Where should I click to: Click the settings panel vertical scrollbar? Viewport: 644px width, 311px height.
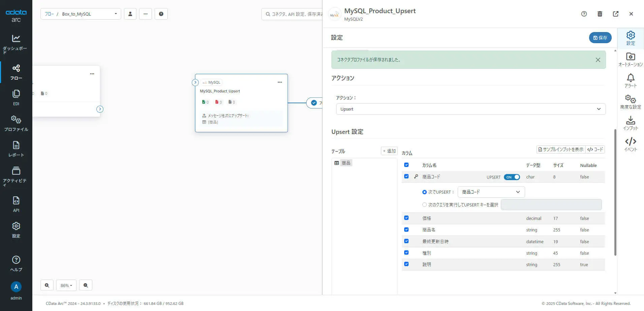pyautogui.click(x=615, y=192)
